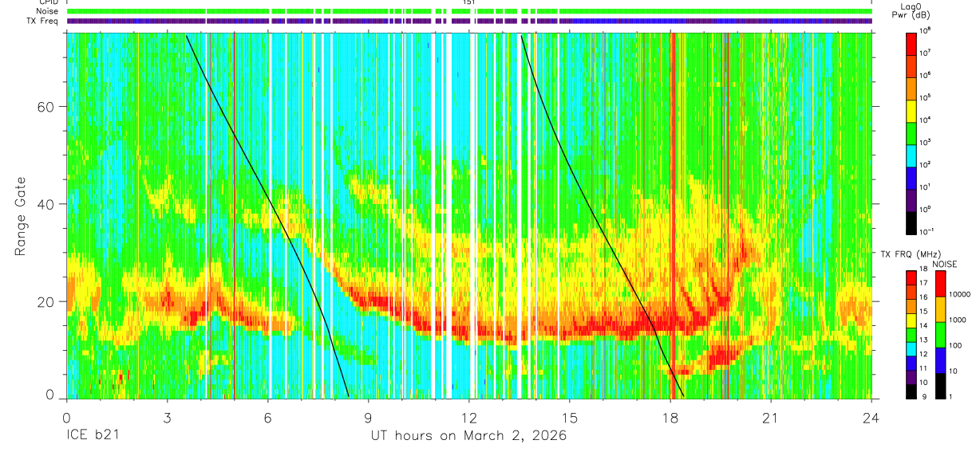
Task: Click the red segment of the Lag0 Pwr colorbar
Action: point(911,44)
